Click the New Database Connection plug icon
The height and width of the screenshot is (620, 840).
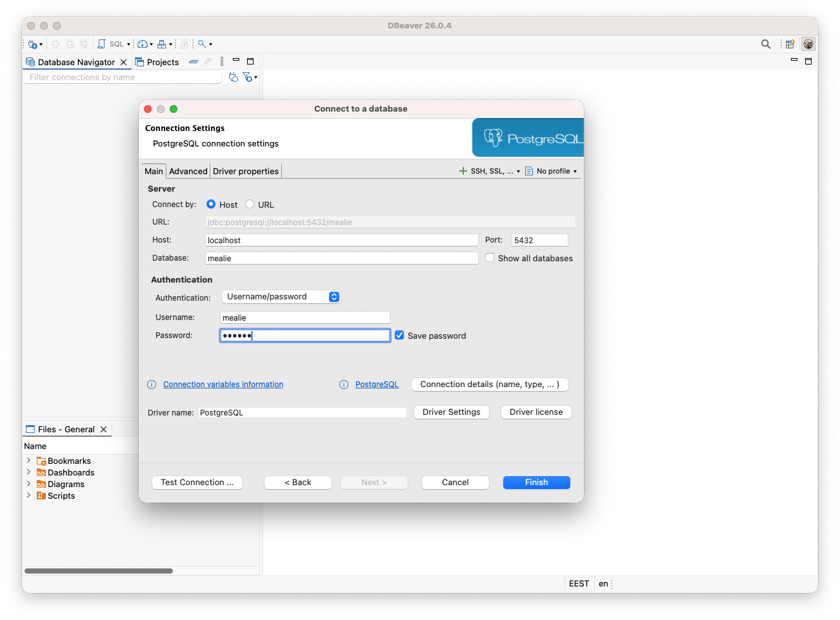32,44
